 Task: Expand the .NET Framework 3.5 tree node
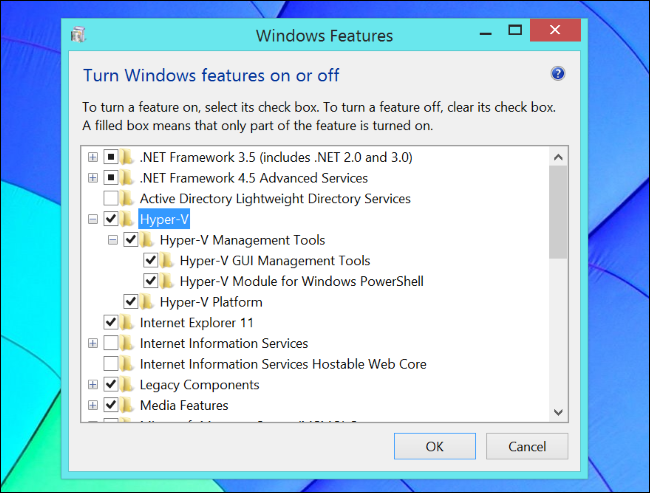click(93, 157)
